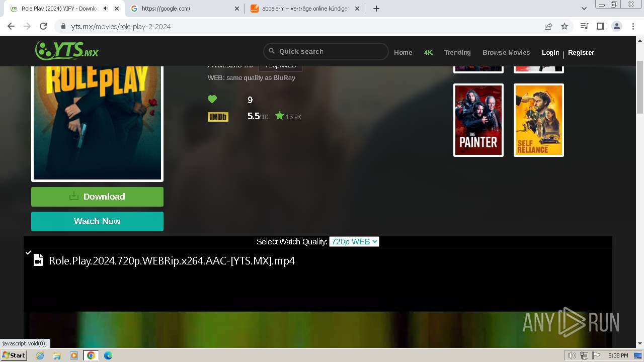Select the Role.Play.2024.720p.WEBRip file name
644x362 pixels.
tap(172, 260)
